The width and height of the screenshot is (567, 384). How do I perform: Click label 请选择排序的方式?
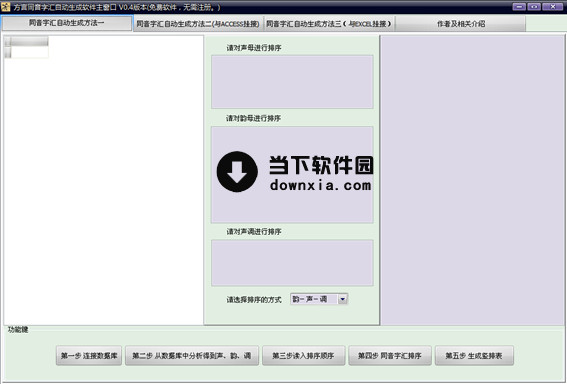(254, 300)
